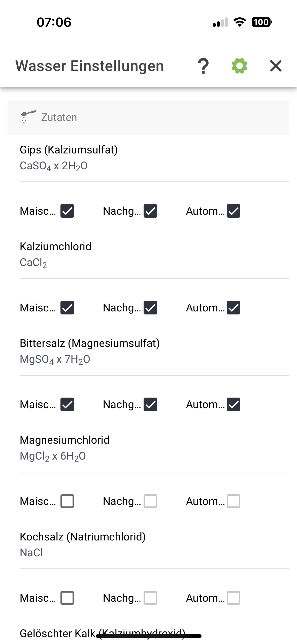
Task: Tap the cellular signal bars icon
Action: tap(220, 22)
